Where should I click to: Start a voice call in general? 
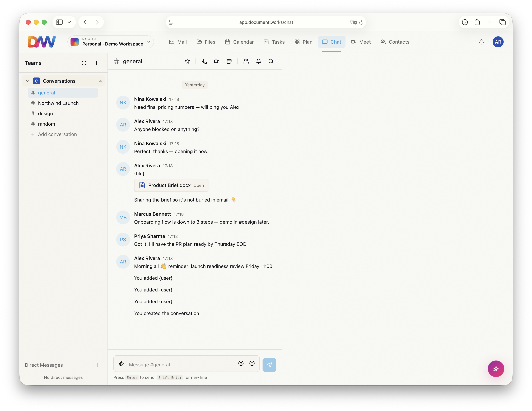204,61
